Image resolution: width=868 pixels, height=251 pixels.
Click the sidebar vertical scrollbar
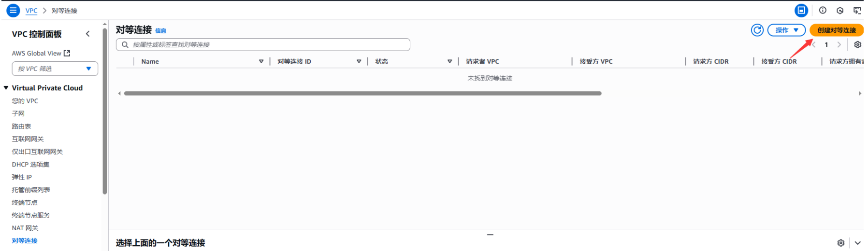(105, 111)
